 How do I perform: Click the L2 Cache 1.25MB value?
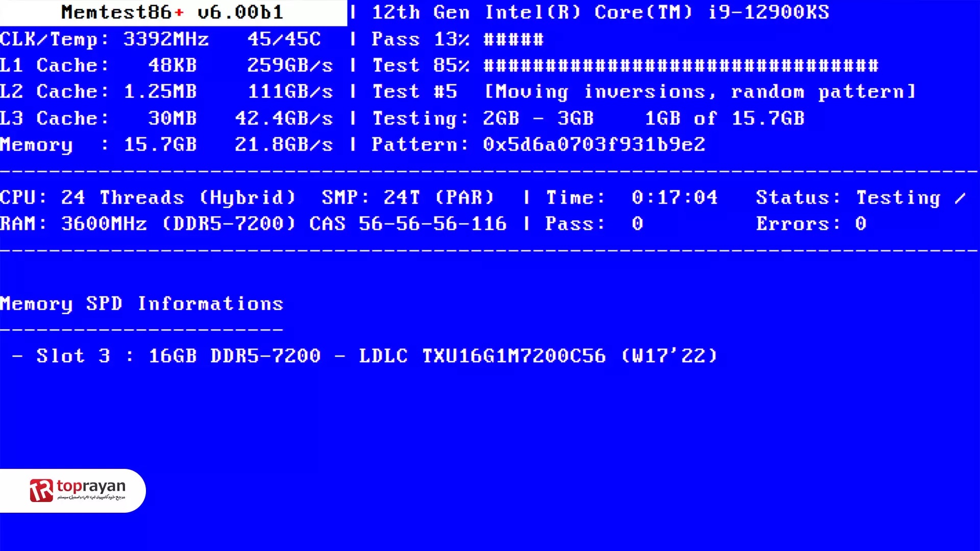160,92
